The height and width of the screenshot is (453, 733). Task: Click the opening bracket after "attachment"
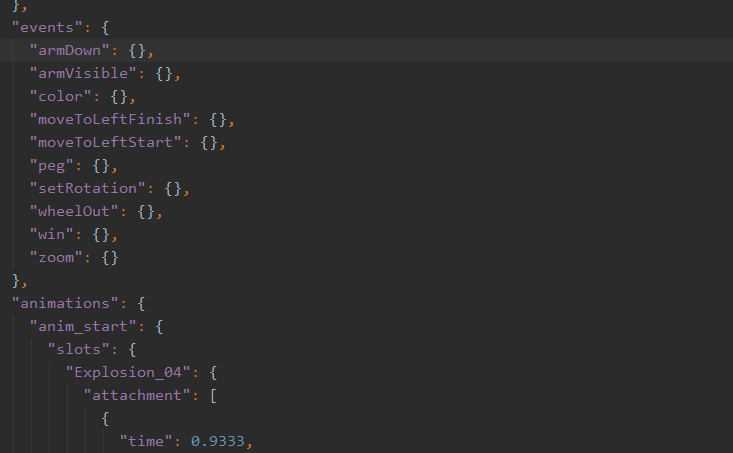pyautogui.click(x=213, y=395)
